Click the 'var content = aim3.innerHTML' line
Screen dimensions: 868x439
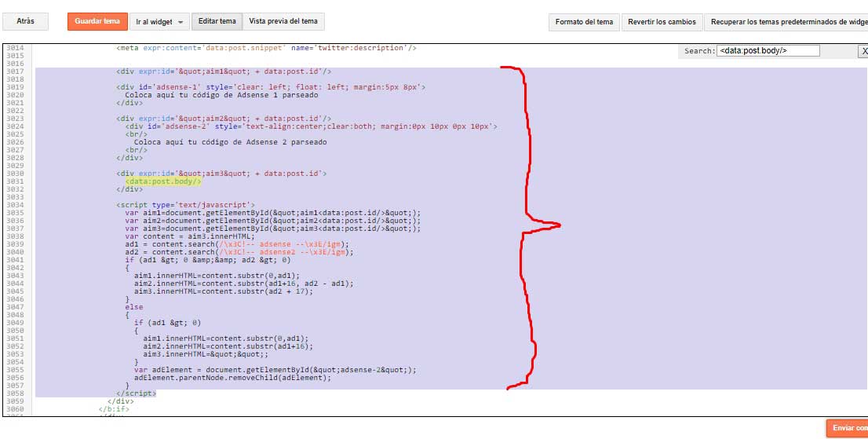[x=190, y=236]
